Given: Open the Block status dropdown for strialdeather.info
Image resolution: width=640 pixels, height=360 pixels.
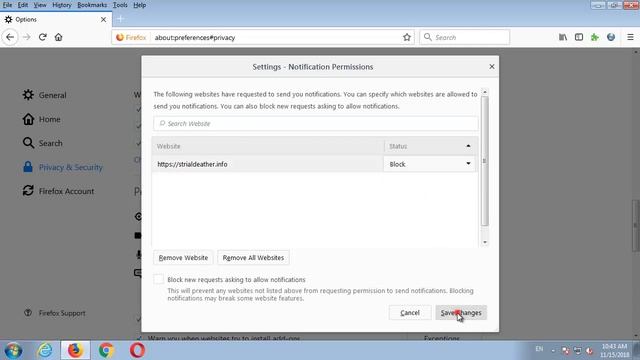Looking at the screenshot, I should pyautogui.click(x=429, y=164).
